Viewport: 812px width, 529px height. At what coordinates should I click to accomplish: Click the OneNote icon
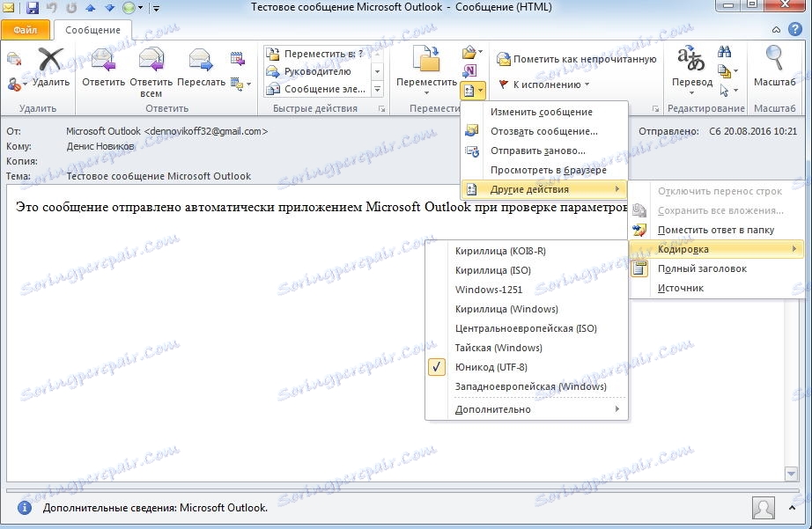[x=469, y=70]
